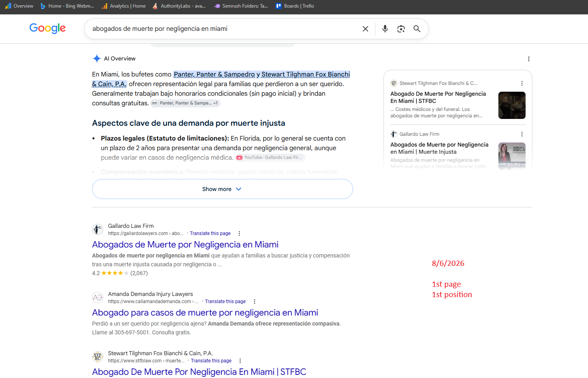Open Gallardo source card title Muerte Injusta
The height and width of the screenshot is (378, 588).
[x=439, y=148]
